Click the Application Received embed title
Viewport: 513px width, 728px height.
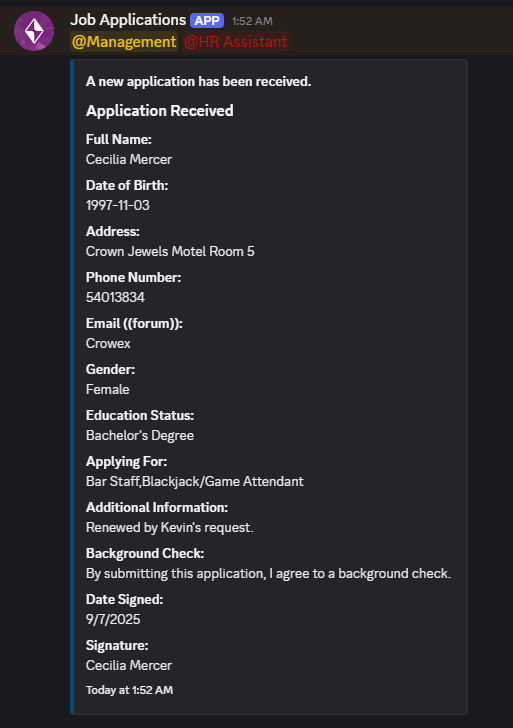(160, 110)
